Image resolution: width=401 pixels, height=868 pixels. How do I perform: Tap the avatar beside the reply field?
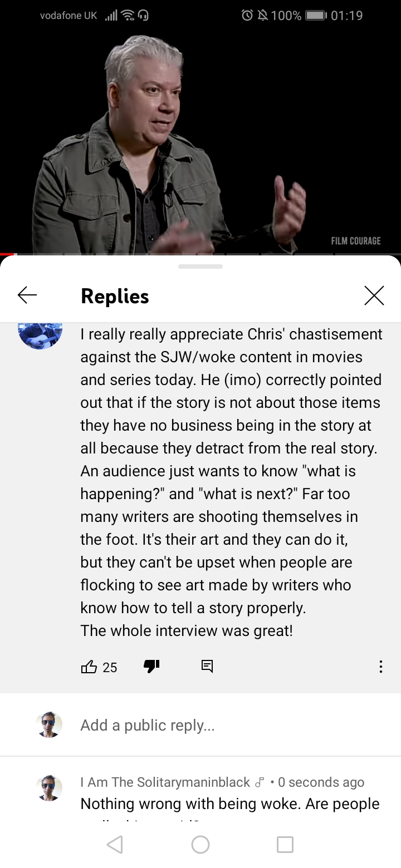49,724
